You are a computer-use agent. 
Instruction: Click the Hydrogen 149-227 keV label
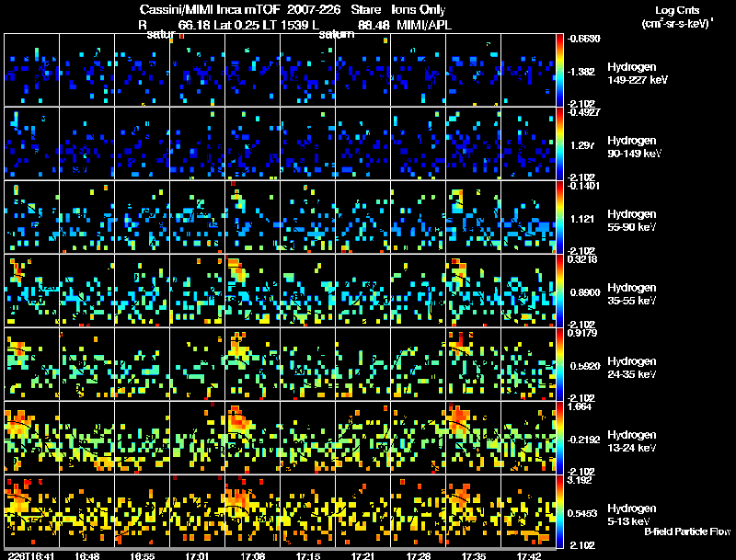(x=638, y=74)
